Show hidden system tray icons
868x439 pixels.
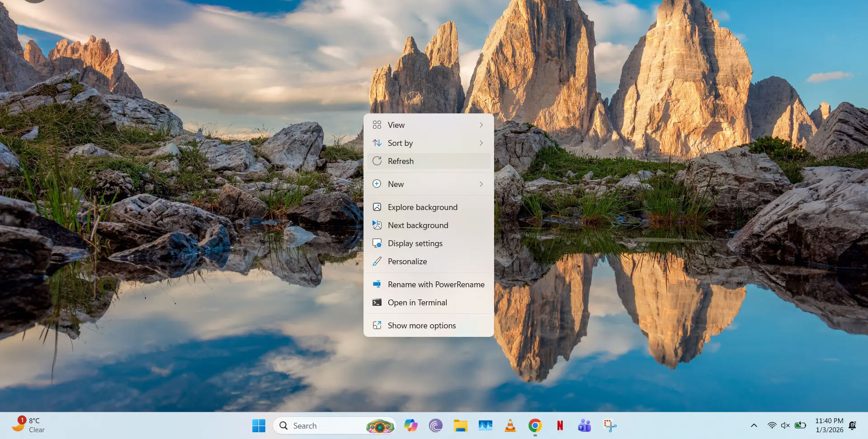click(x=754, y=425)
